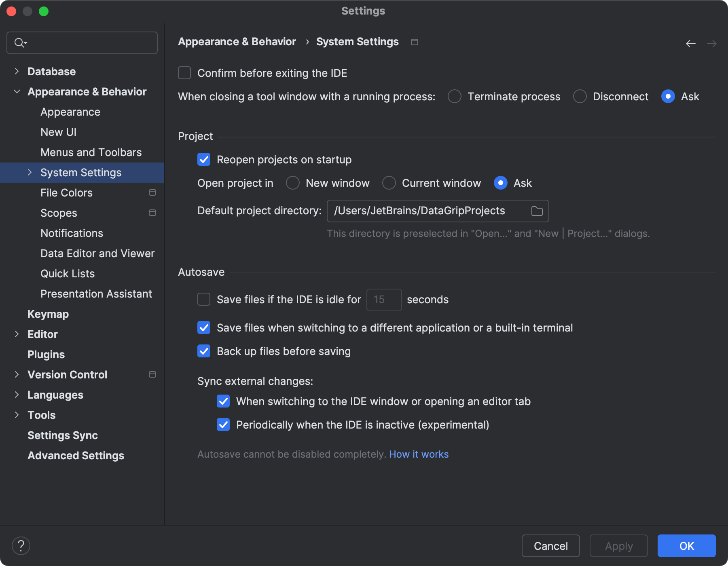Viewport: 728px width, 566px height.
Task: Click the scheme icon beside Version Control
Action: (x=152, y=374)
